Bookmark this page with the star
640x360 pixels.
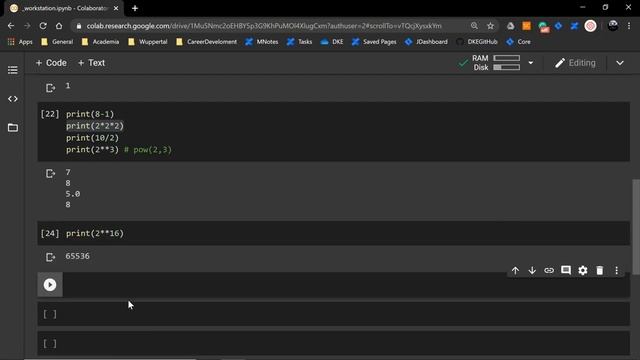[x=490, y=26]
